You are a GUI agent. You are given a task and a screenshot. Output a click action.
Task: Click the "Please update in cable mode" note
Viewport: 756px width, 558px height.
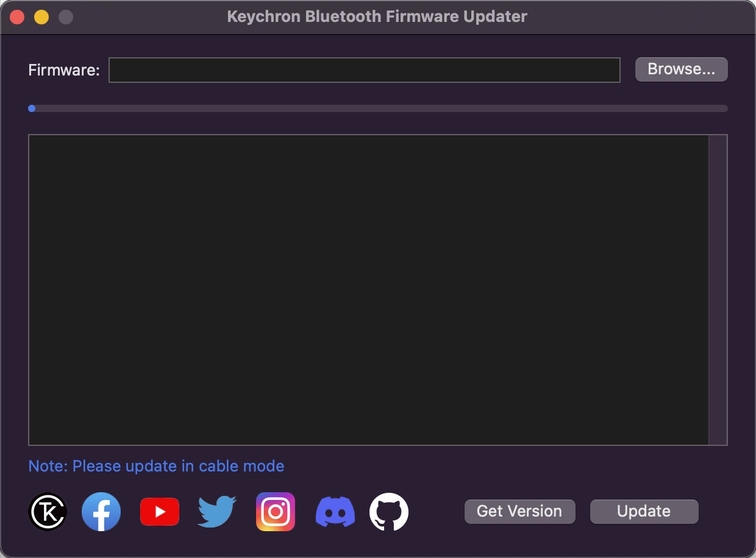pyautogui.click(x=156, y=466)
